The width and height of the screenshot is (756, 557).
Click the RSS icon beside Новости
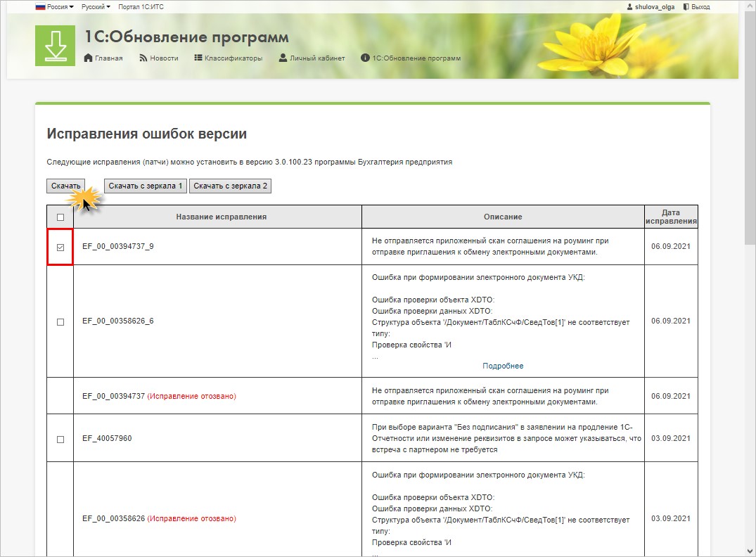[x=143, y=58]
